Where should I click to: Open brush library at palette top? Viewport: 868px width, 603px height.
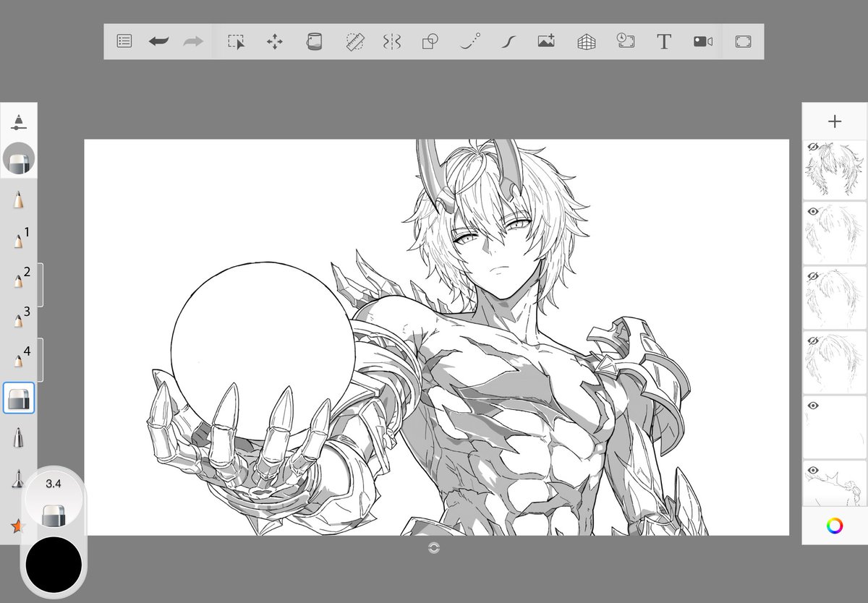(19, 121)
